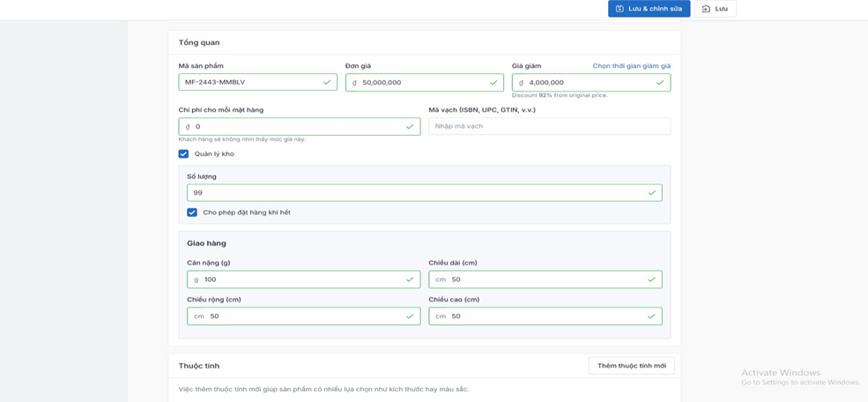
Task: Click the Chi phí cho mỗi mặt hàng field
Action: [295, 126]
